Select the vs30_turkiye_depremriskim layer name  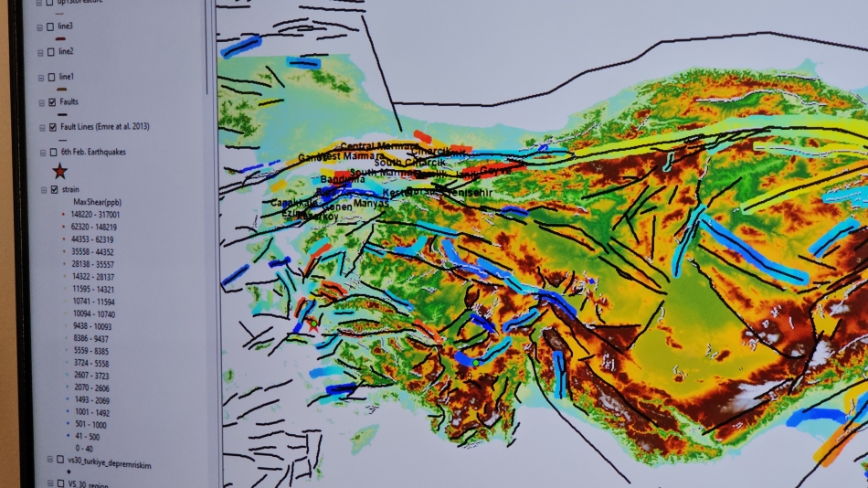(x=110, y=464)
